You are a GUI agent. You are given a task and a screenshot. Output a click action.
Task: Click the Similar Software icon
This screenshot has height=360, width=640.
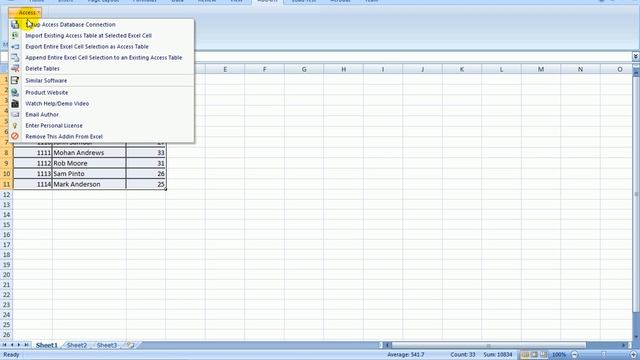(15, 80)
